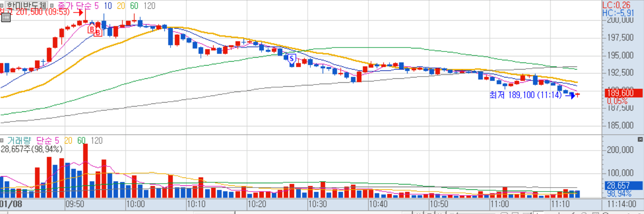
Task: Click the 28,657주(98,94%) volume readout
Action: 31,149
